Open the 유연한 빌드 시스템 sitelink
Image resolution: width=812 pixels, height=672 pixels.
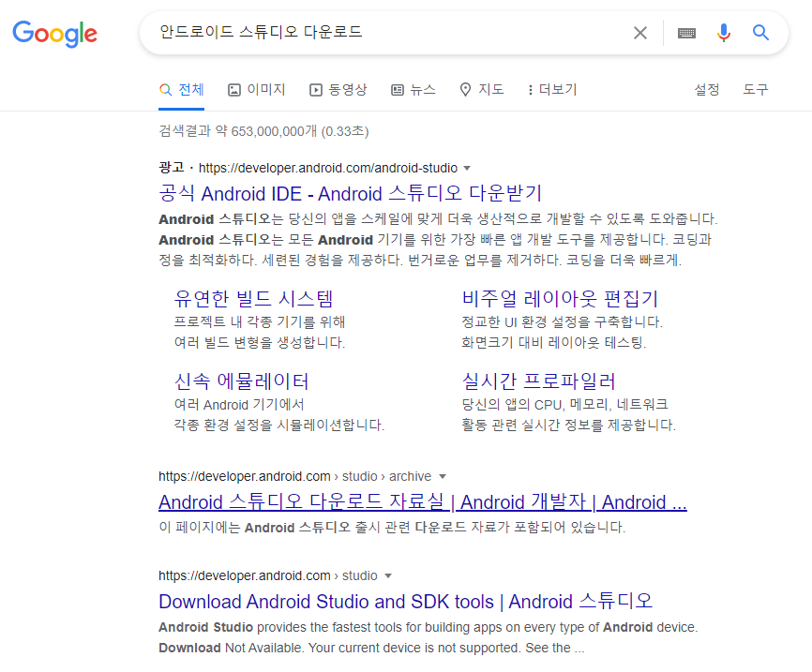(253, 299)
